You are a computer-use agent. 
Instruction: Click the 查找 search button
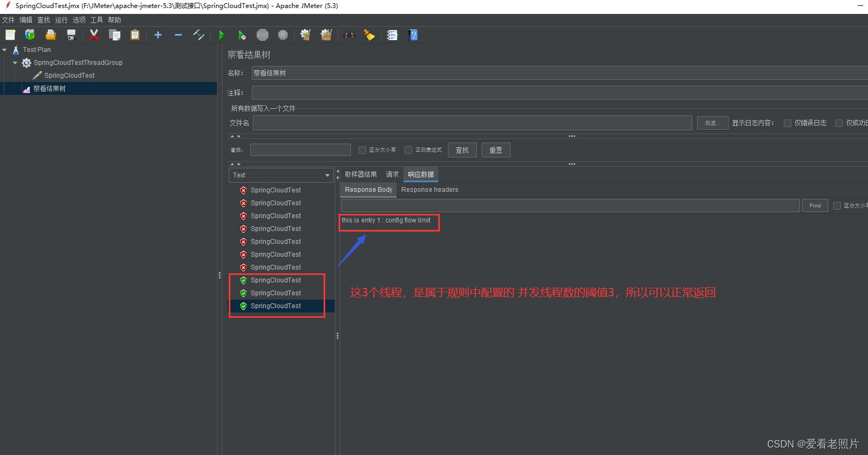(x=462, y=150)
